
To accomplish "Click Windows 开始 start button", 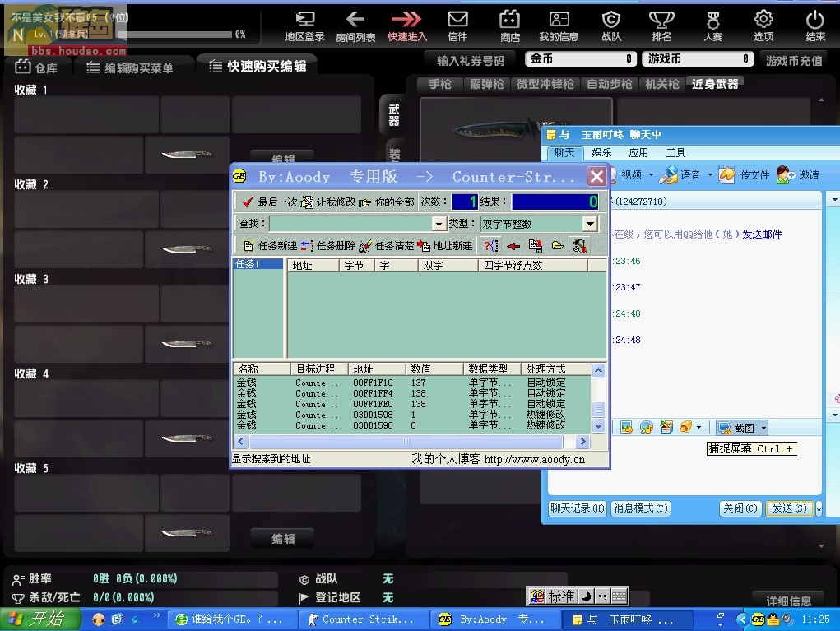I will (40, 619).
